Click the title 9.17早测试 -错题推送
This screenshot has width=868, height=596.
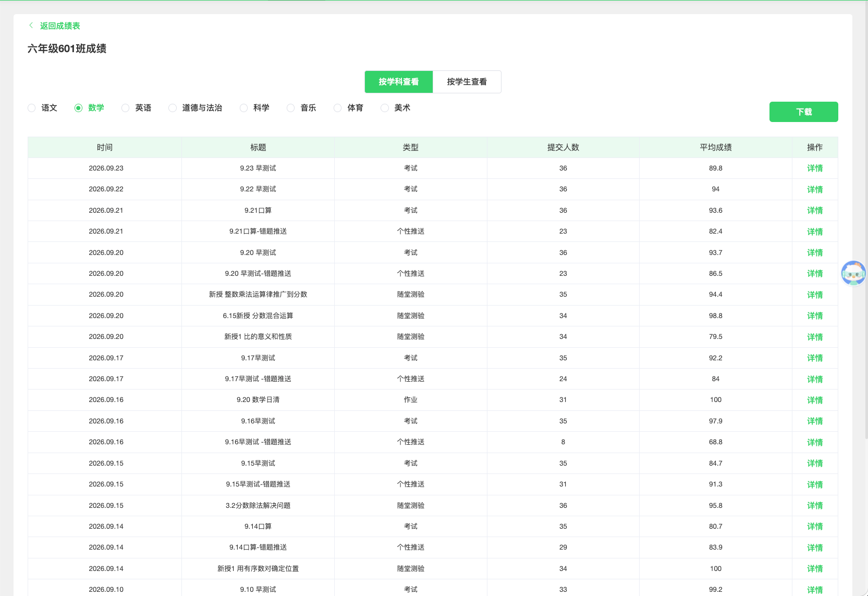point(258,379)
